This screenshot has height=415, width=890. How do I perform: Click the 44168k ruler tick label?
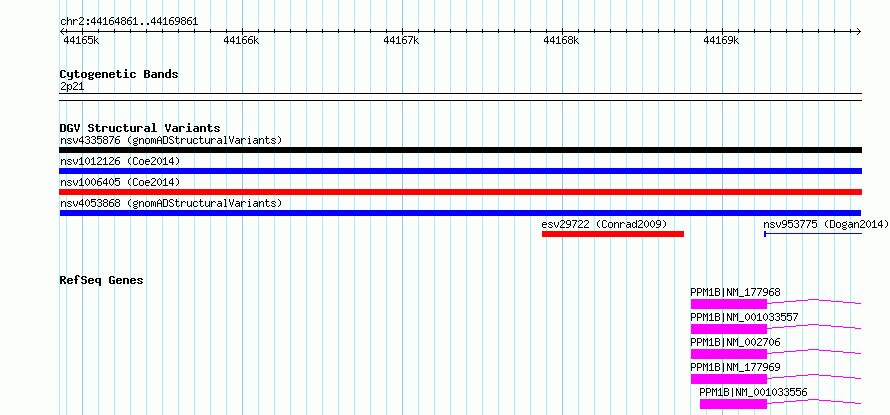pos(561,40)
